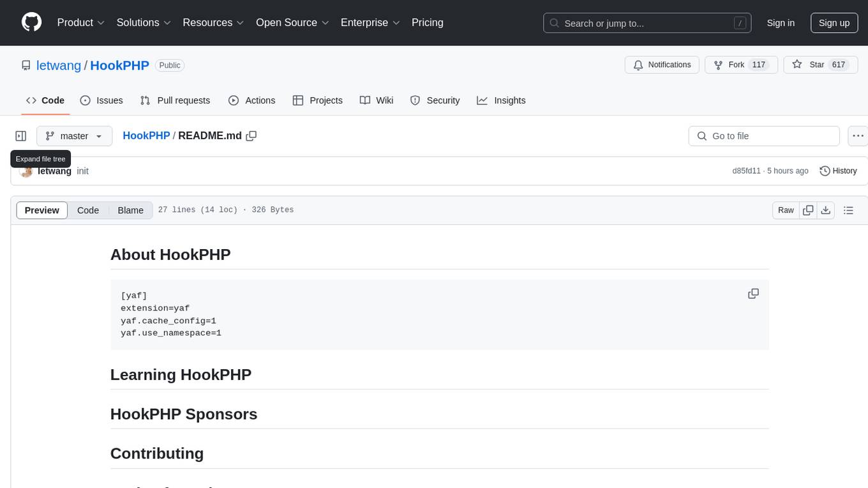The width and height of the screenshot is (868, 488).
Task: Click the letwang avatar image
Action: click(26, 171)
